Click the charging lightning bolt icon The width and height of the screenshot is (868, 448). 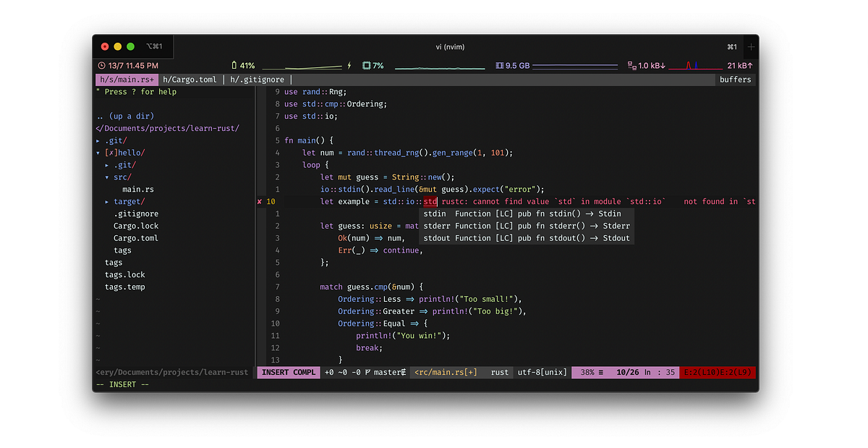coord(349,65)
